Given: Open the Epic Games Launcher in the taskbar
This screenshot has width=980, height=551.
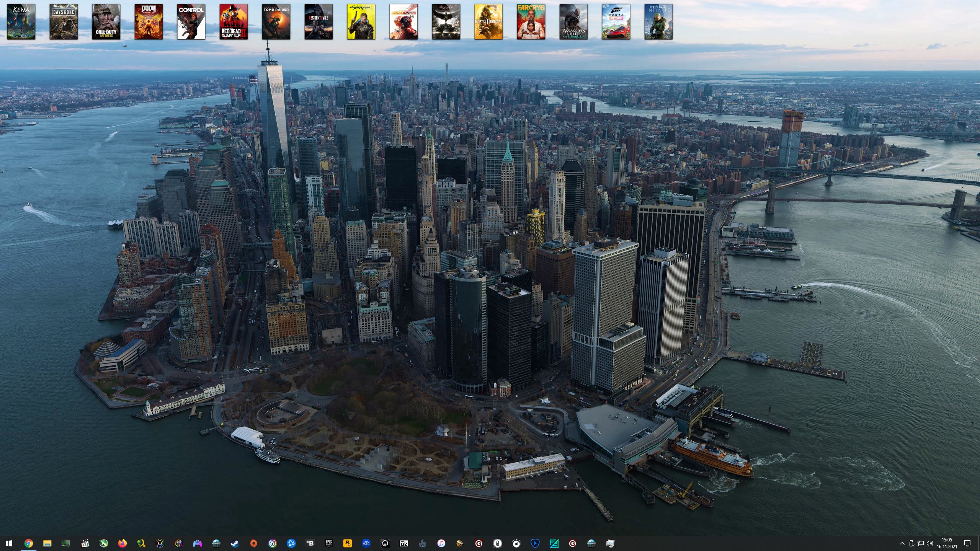Looking at the screenshot, I should click(328, 543).
